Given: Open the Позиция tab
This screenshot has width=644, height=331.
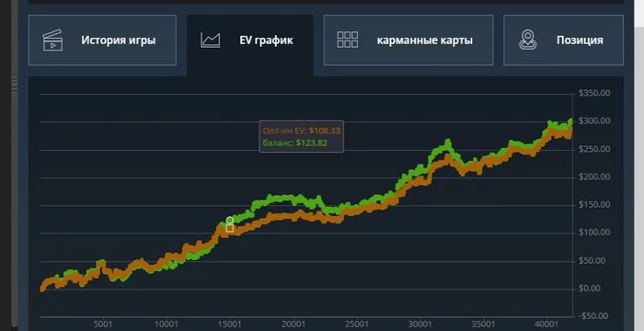Looking at the screenshot, I should point(563,40).
